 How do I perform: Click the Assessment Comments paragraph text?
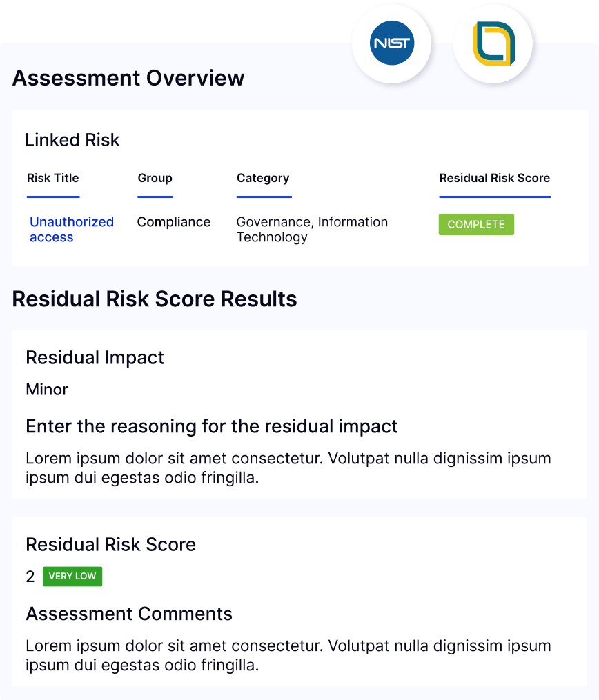(x=288, y=655)
